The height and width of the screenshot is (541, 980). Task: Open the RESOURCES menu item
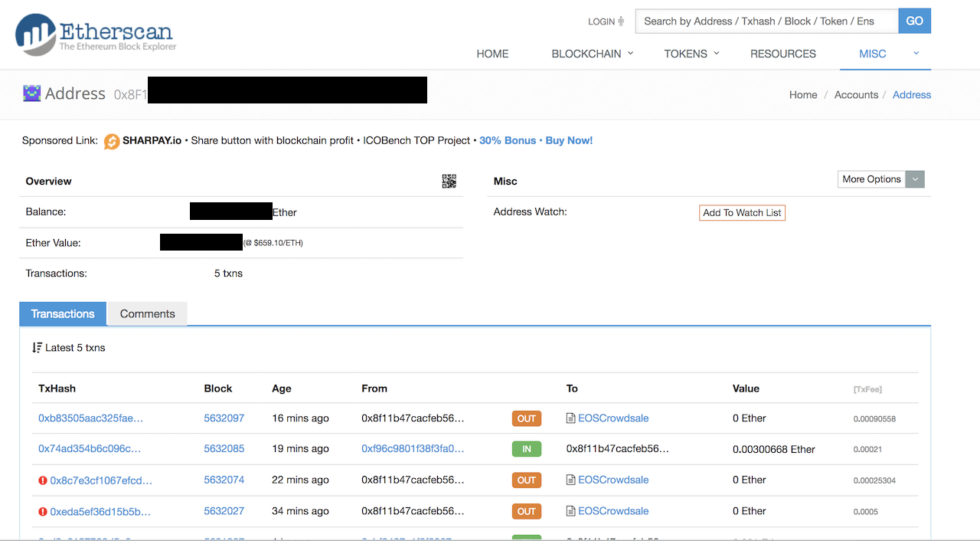[x=782, y=54]
